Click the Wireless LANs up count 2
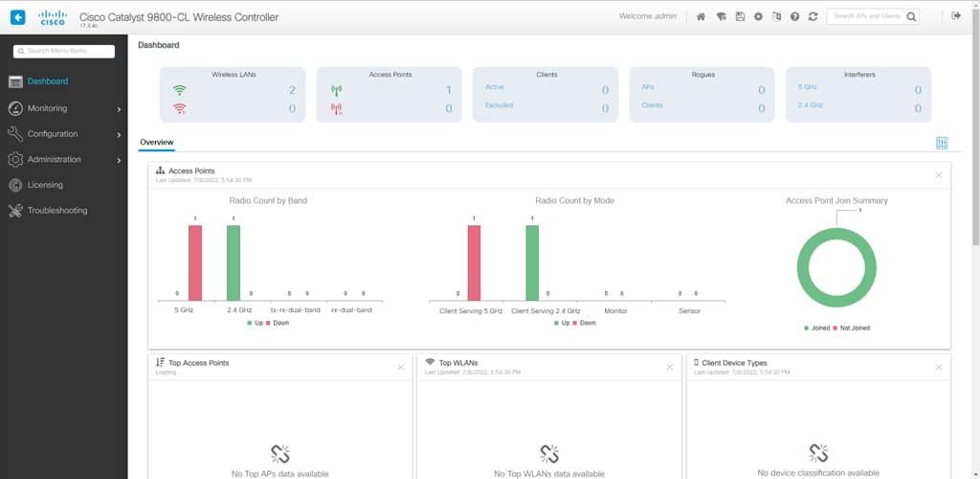The height and width of the screenshot is (479, 980). pos(292,90)
